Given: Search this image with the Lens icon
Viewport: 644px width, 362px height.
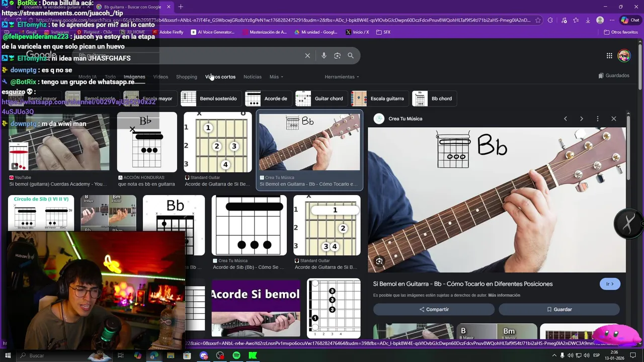Looking at the screenshot, I should (379, 261).
